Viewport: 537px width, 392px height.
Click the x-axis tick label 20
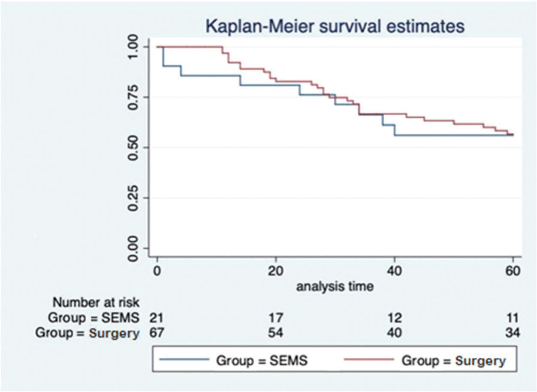point(276,271)
